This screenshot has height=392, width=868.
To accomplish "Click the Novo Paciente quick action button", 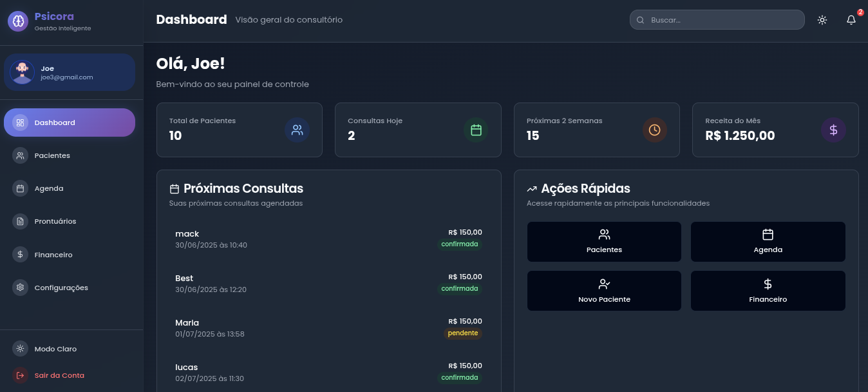I will [x=604, y=291].
